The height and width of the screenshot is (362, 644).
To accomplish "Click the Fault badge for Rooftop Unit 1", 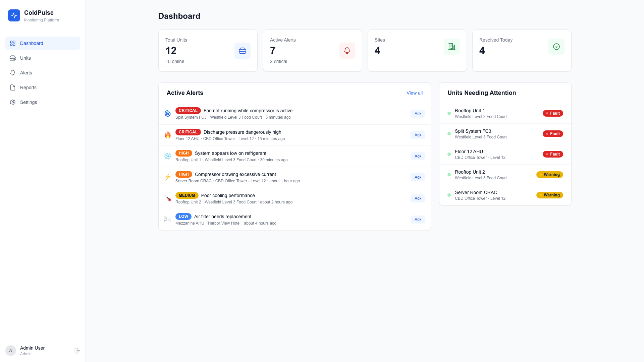I will click(x=553, y=113).
